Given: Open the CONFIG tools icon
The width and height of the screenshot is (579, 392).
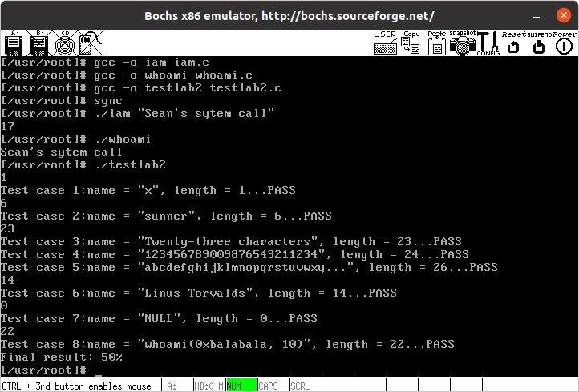Looking at the screenshot, I should 488,43.
